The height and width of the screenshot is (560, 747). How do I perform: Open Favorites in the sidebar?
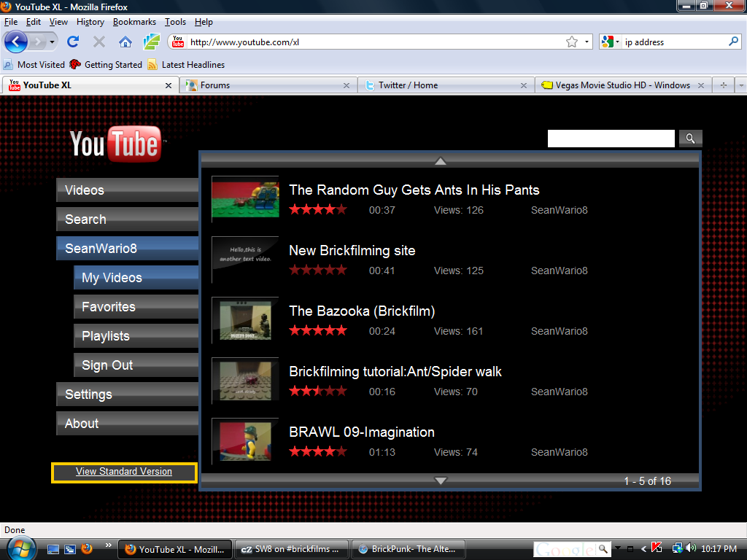pos(136,307)
